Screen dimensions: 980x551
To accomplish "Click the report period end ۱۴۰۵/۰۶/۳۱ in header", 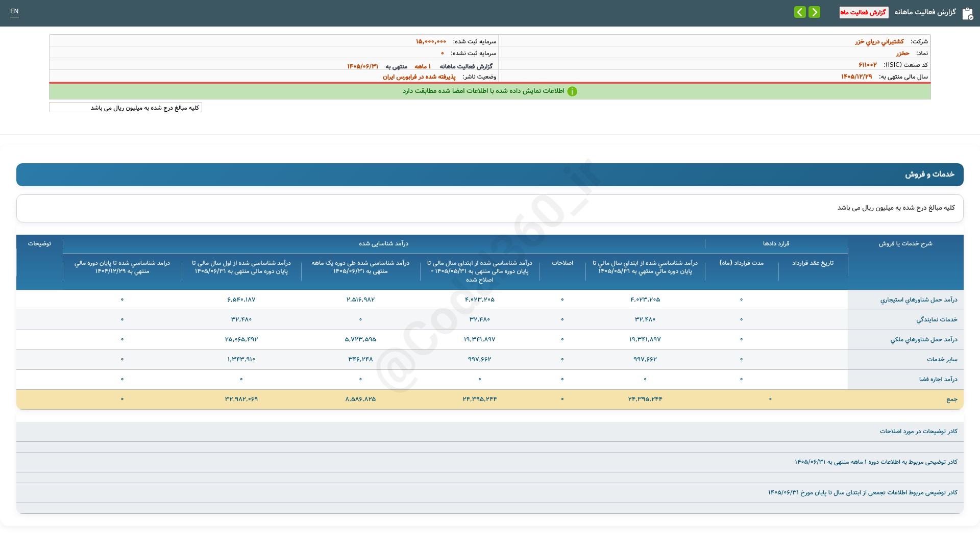I will pyautogui.click(x=362, y=66).
